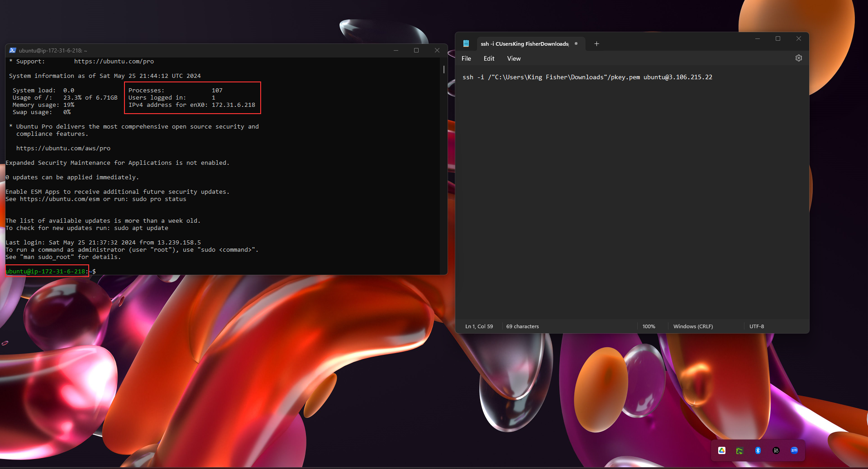Viewport: 868px width, 469px height.
Task: Click the terminal prompt ubuntu@ip-172-31-6-218
Action: pyautogui.click(x=46, y=271)
